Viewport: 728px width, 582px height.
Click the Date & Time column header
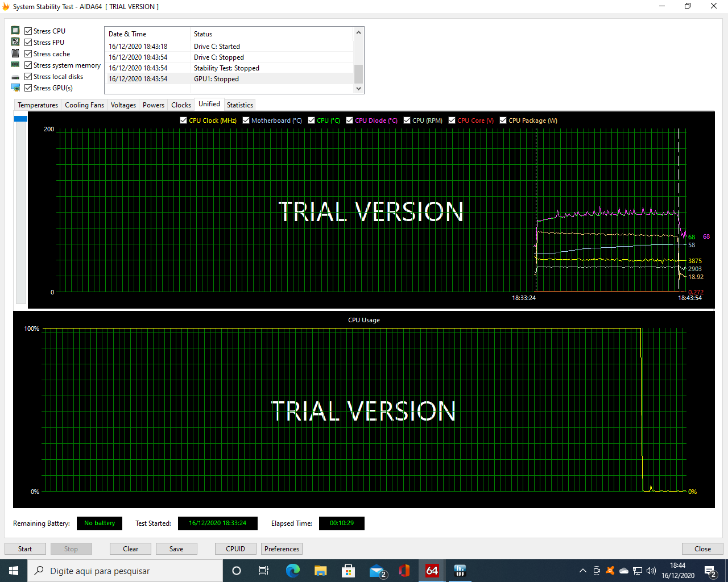[147, 34]
